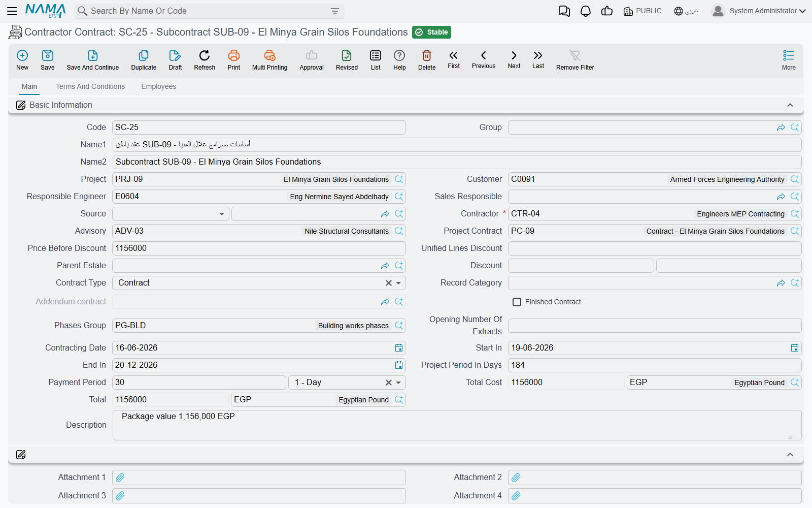Image resolution: width=812 pixels, height=508 pixels.
Task: Open calendar picker for End In
Action: pyautogui.click(x=399, y=365)
